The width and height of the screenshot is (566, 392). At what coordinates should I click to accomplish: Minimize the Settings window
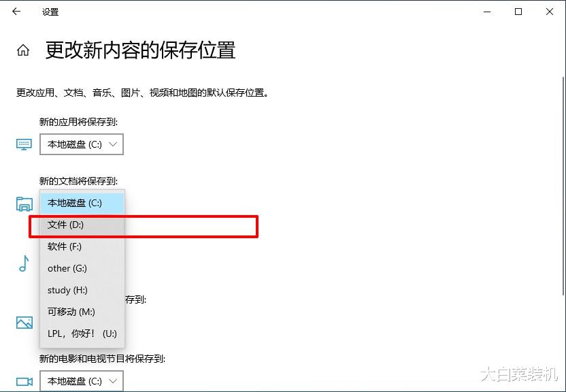point(487,12)
